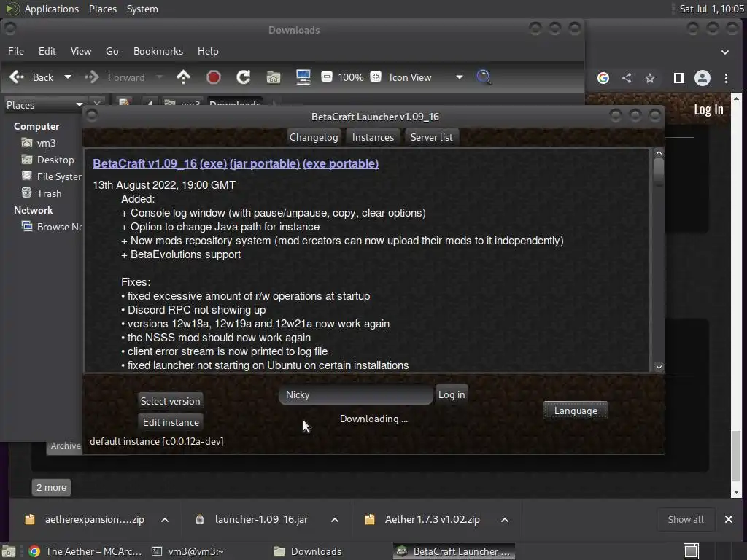Screen dimensions: 747x560
Task: Focus the Nicky username field
Action: coord(356,394)
